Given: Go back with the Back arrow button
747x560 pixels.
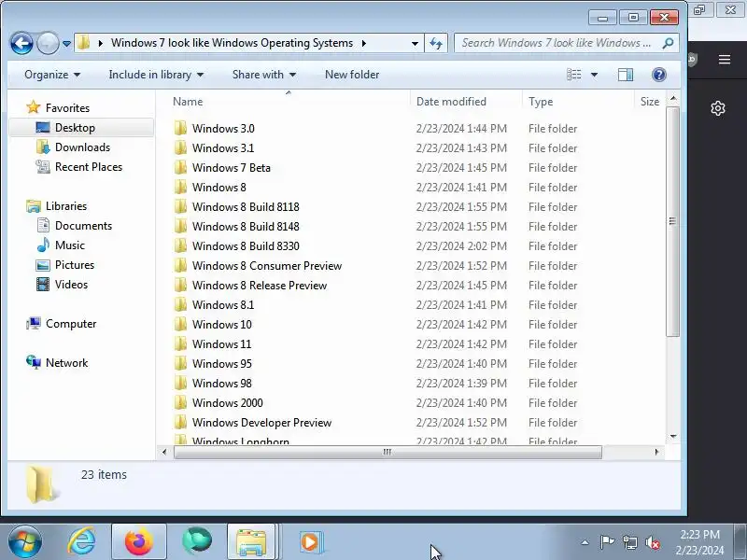Looking at the screenshot, I should [21, 43].
